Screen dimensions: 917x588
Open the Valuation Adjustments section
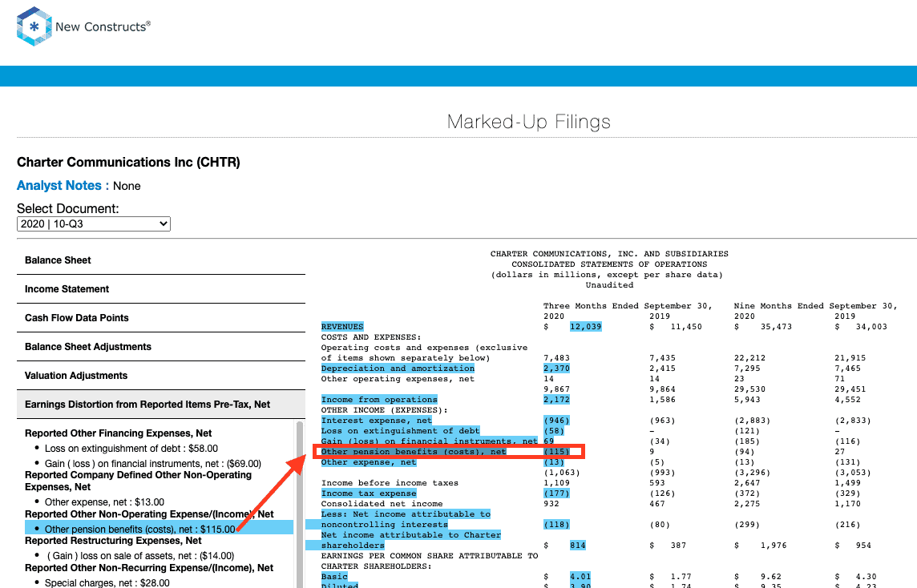pyautogui.click(x=161, y=375)
